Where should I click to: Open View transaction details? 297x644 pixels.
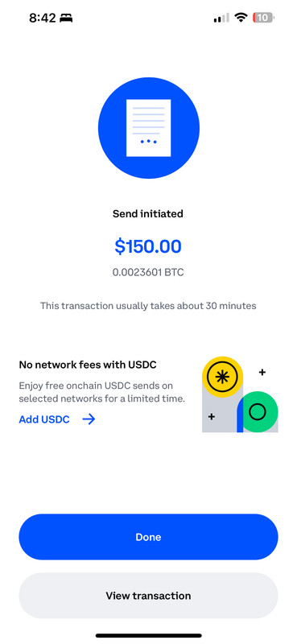coord(148,596)
